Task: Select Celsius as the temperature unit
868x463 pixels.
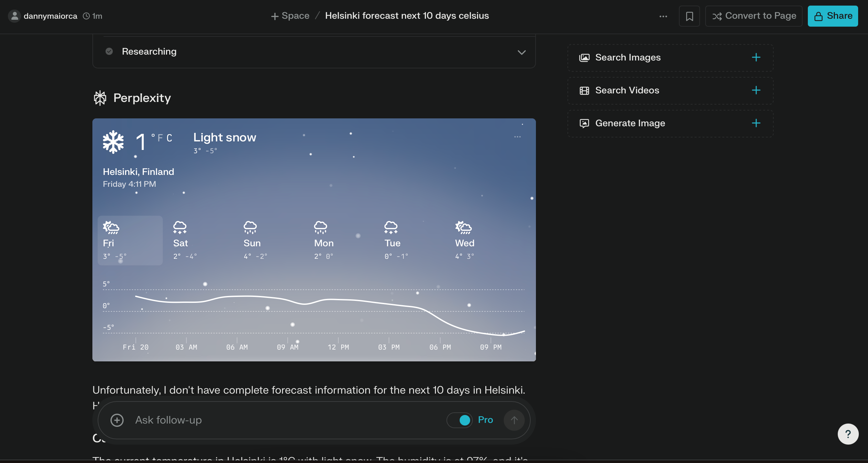Action: coord(169,138)
